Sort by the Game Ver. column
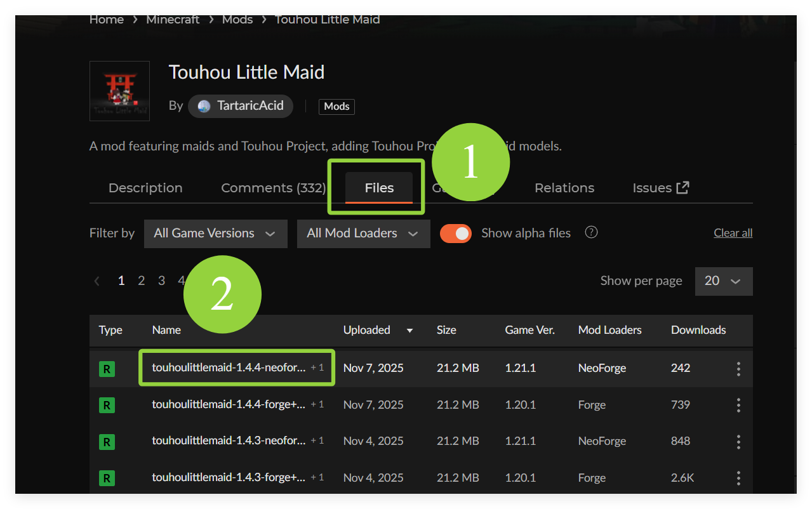812x509 pixels. point(529,330)
